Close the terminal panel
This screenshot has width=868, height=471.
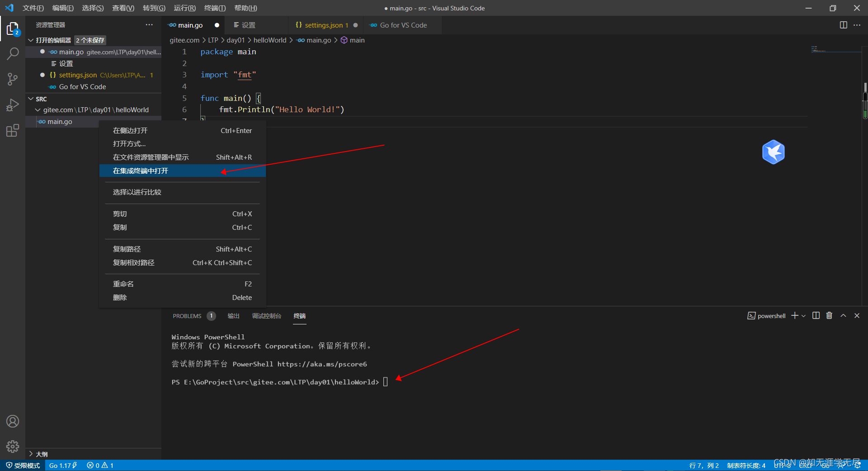pos(857,315)
